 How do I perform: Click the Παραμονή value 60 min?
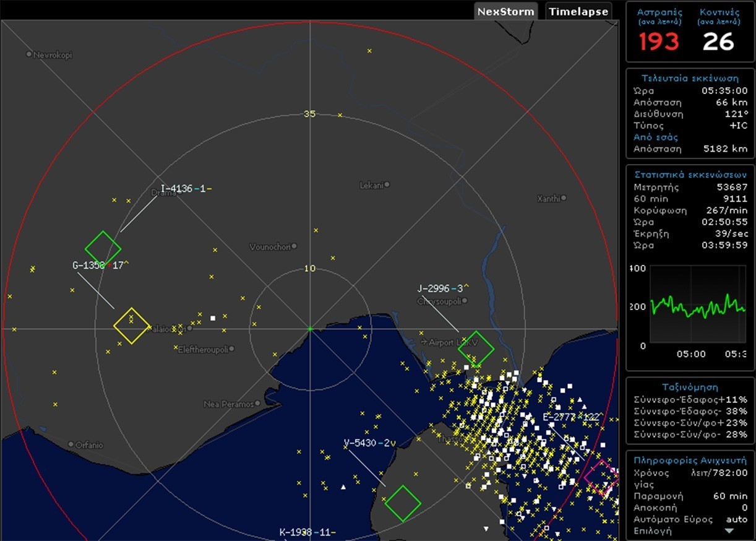(x=730, y=496)
